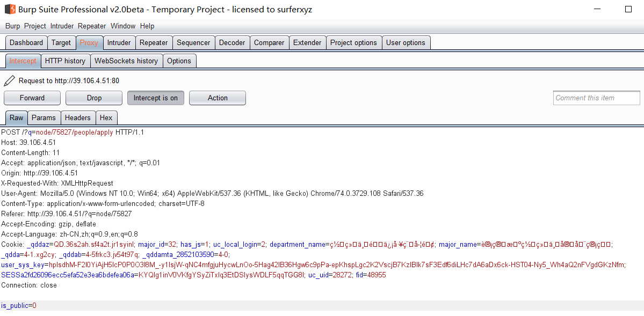Open the Project options tab
The height and width of the screenshot is (316, 644).
[x=353, y=43]
